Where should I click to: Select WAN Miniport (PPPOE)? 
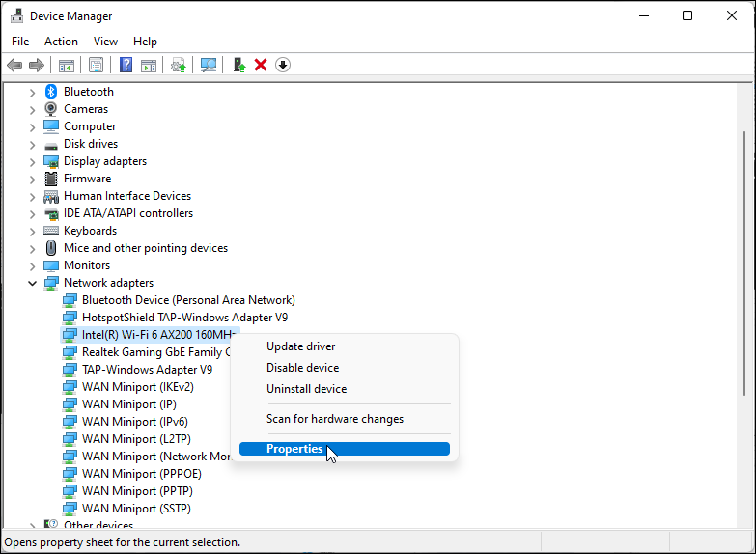coord(142,474)
